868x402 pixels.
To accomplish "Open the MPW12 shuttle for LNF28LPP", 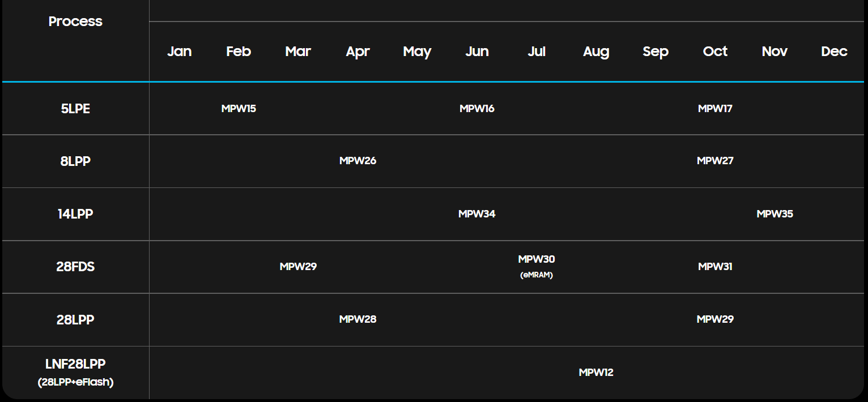I will 596,373.
